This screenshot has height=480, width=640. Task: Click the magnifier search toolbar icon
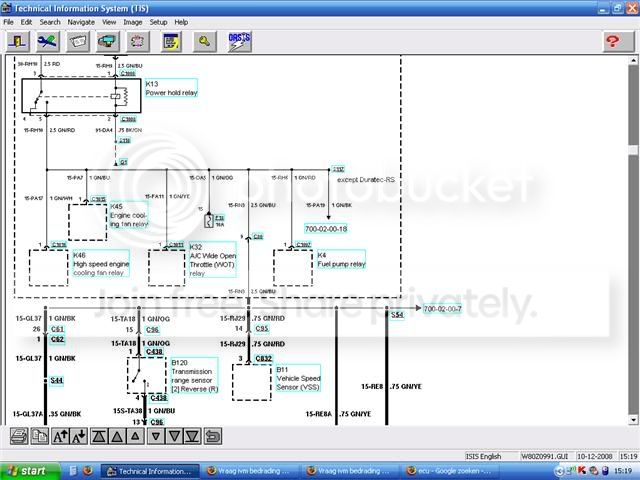pos(204,41)
